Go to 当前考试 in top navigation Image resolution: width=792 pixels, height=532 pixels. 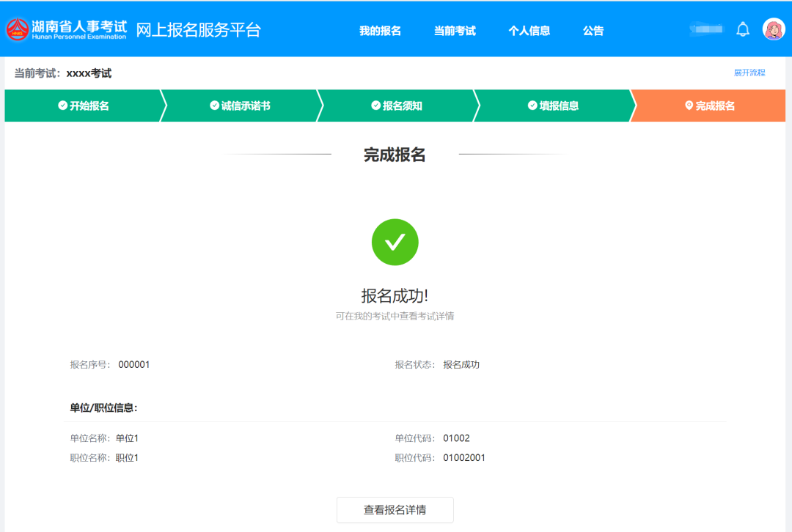455,31
